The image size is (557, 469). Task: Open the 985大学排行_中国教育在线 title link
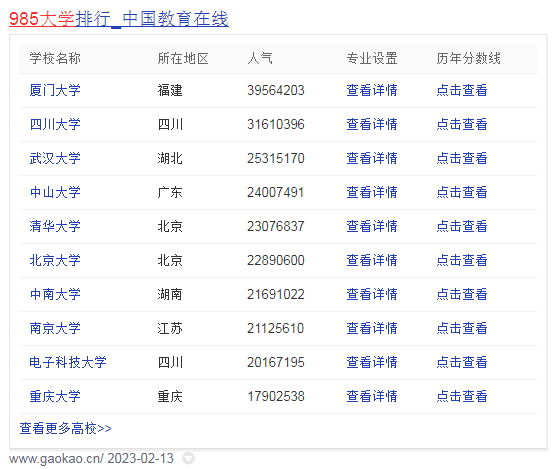tap(119, 19)
